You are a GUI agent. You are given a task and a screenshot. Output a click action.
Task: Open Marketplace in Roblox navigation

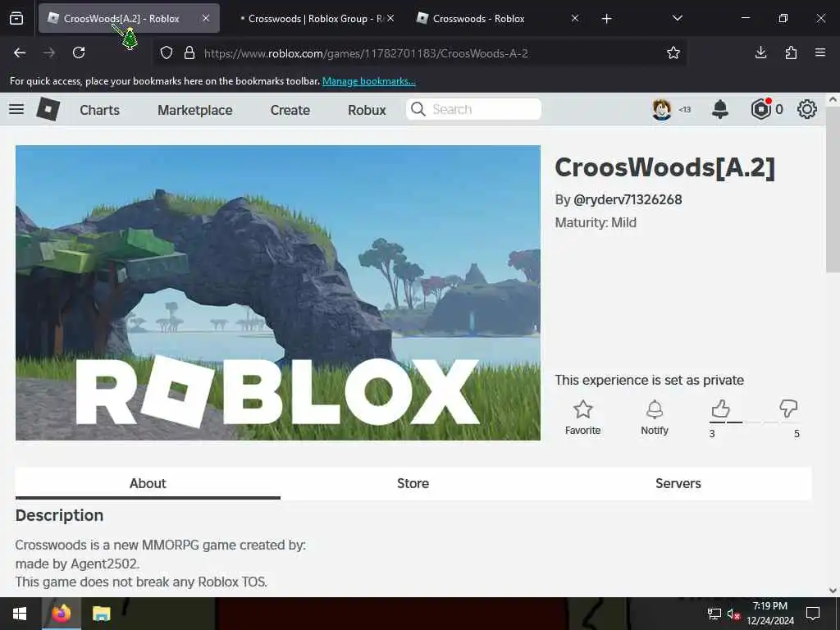tap(195, 110)
